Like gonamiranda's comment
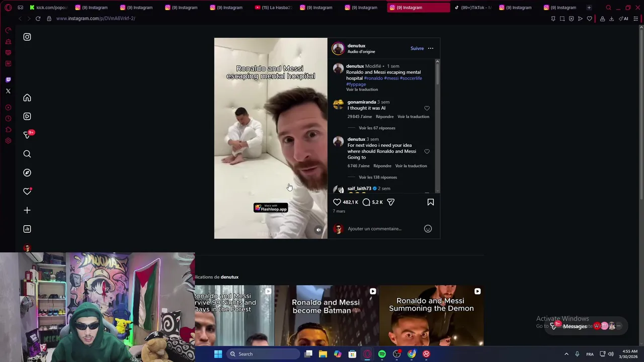 click(427, 108)
